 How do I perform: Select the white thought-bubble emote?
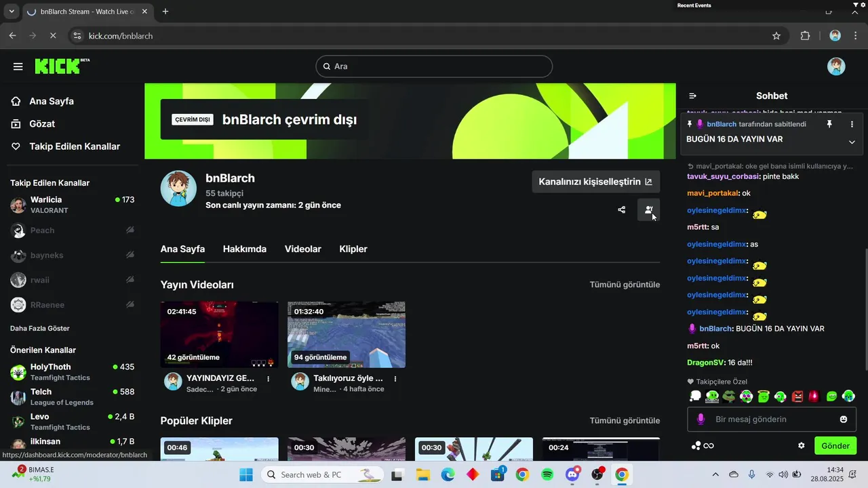pos(695,396)
